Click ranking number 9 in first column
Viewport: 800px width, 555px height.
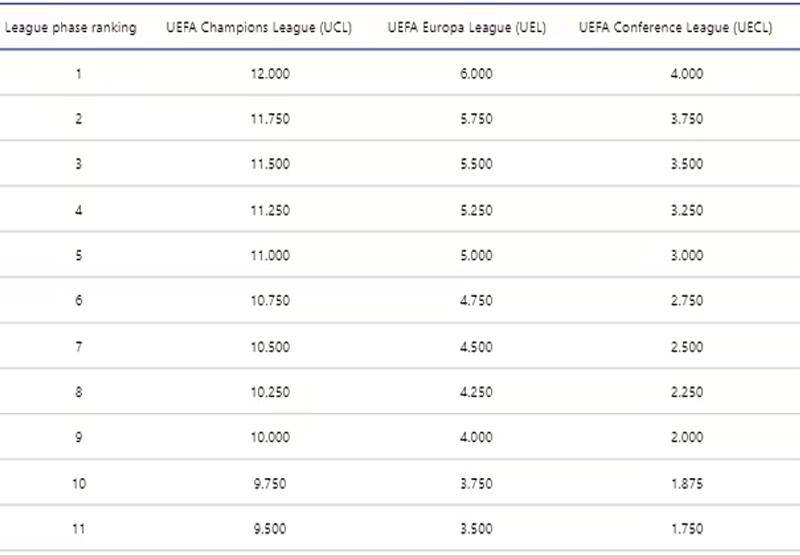point(79,437)
